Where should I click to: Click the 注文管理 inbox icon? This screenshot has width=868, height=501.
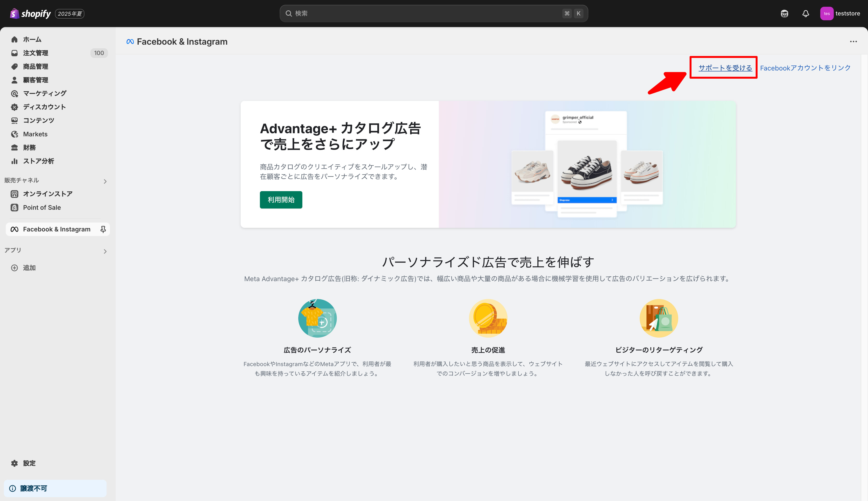tap(14, 53)
